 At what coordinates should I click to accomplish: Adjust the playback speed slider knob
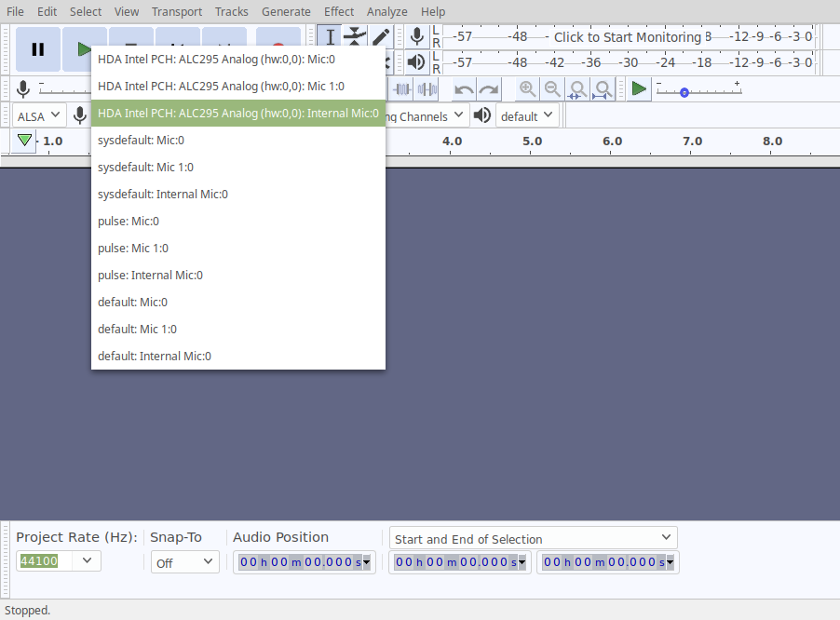(x=684, y=92)
